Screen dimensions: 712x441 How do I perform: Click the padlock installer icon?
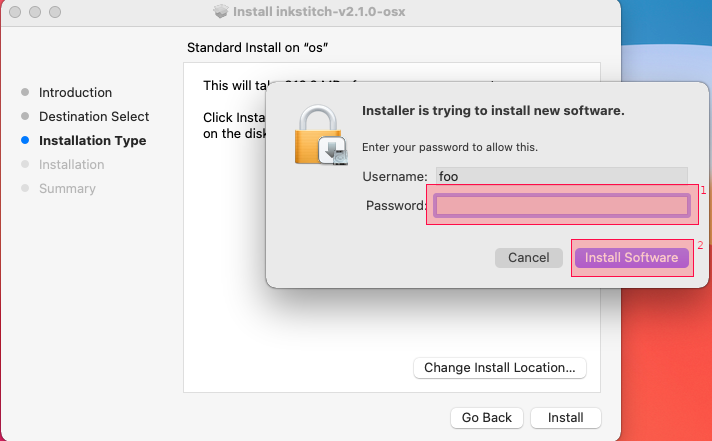[321, 135]
